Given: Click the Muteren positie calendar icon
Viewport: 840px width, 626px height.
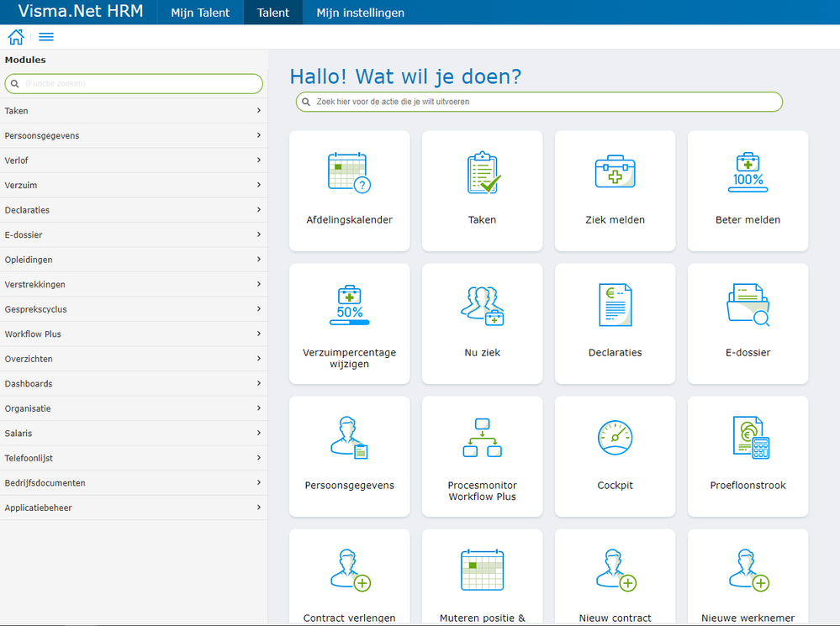Looking at the screenshot, I should [482, 570].
